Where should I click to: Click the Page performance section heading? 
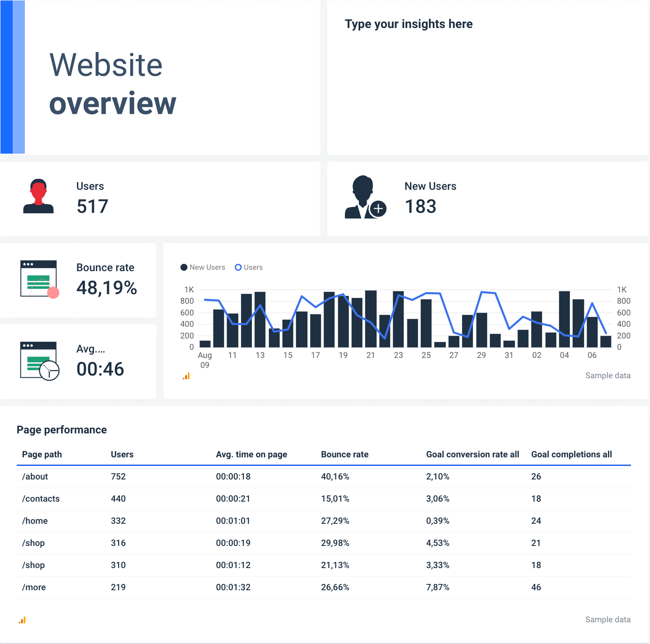pos(61,430)
